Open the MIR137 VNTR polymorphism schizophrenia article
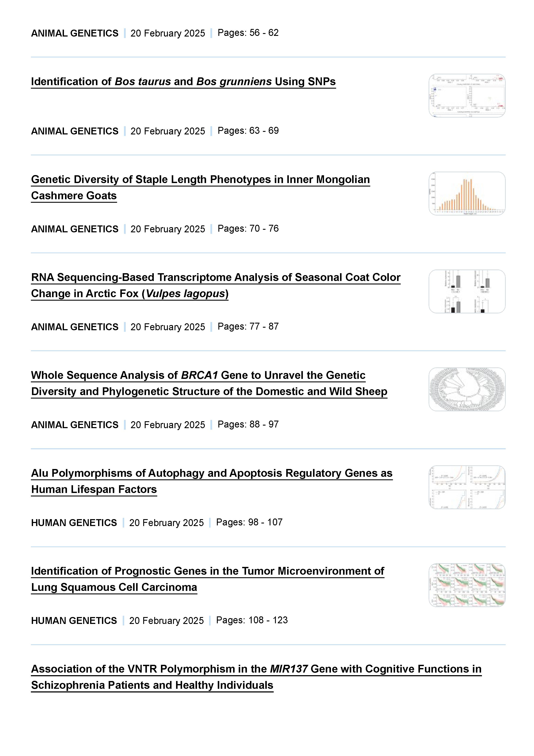 [256, 669]
